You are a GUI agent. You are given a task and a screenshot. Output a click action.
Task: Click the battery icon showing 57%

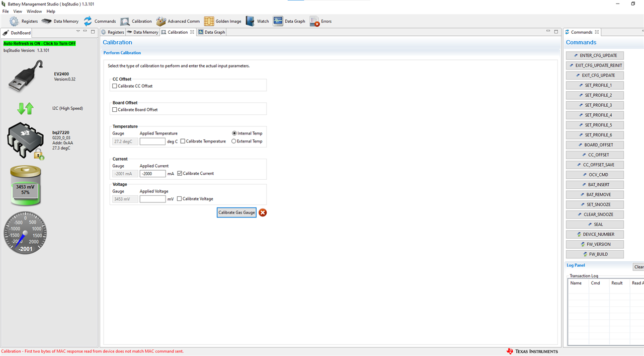coord(25,186)
